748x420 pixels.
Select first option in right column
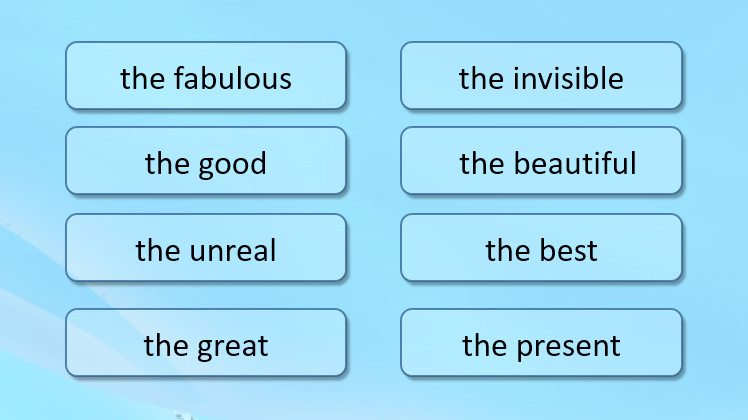coord(541,76)
